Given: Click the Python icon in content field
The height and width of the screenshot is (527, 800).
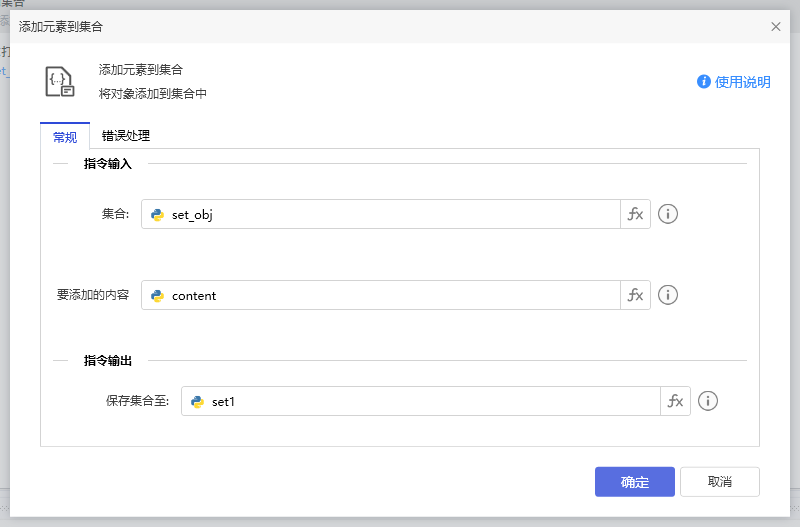Looking at the screenshot, I should point(157,295).
